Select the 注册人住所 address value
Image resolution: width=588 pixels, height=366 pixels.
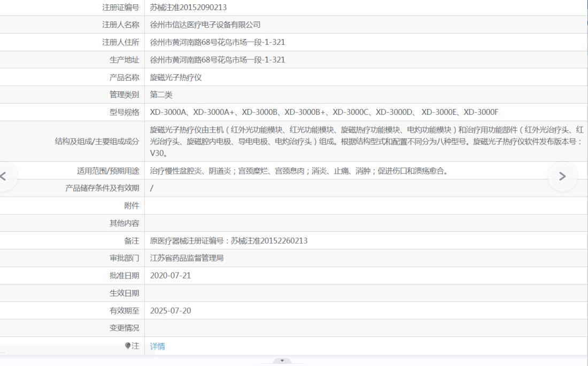click(x=218, y=42)
